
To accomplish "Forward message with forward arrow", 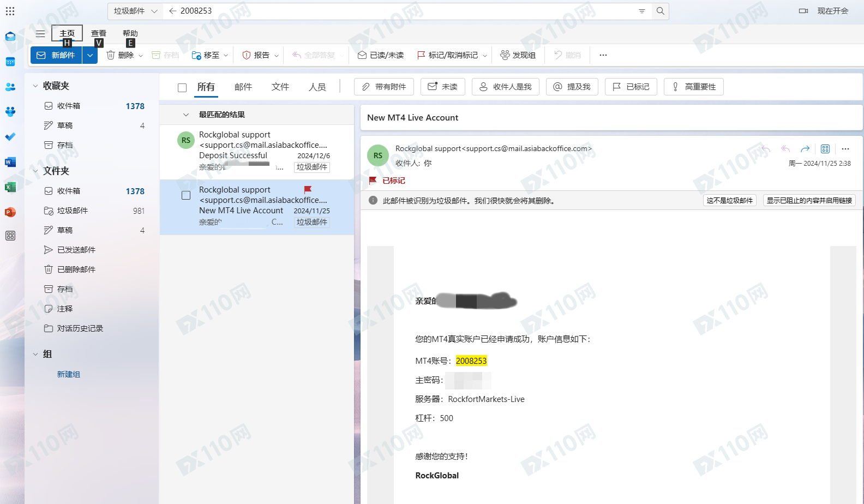I will 805,149.
